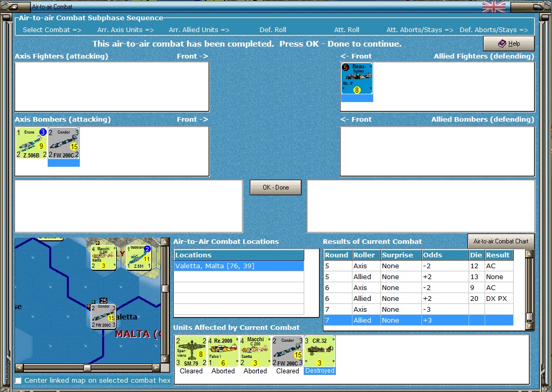Click the Select Combat subphase step
Viewport: 552px width, 392px height.
coord(52,30)
